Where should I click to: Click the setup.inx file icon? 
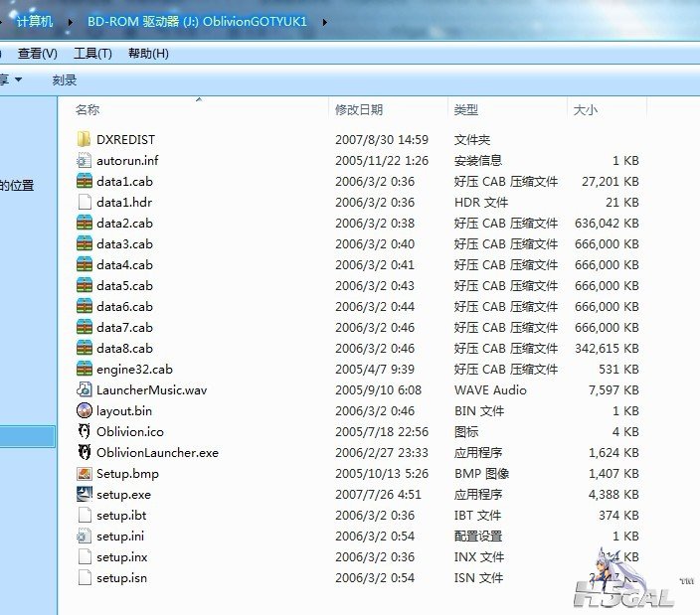(84, 557)
